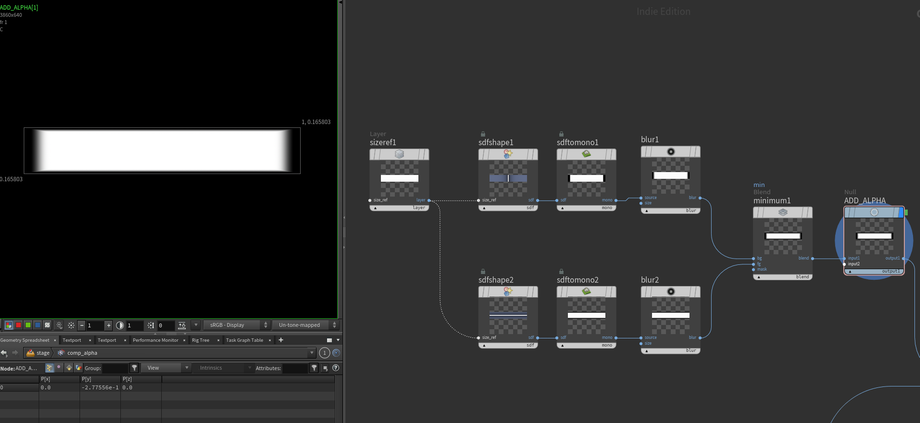Image resolution: width=920 pixels, height=423 pixels.
Task: Click the ADD_ALPHA null node icon
Action: pos(874,212)
